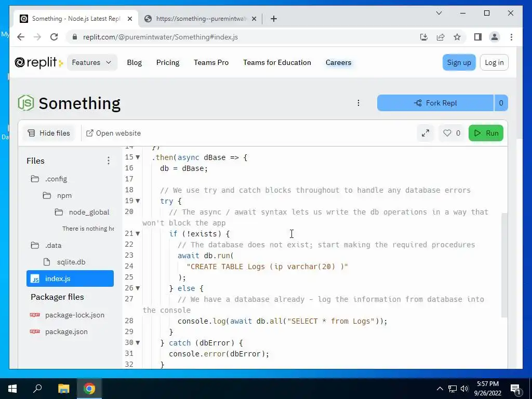This screenshot has width=532, height=399.
Task: Open the notification center
Action: [516, 389]
